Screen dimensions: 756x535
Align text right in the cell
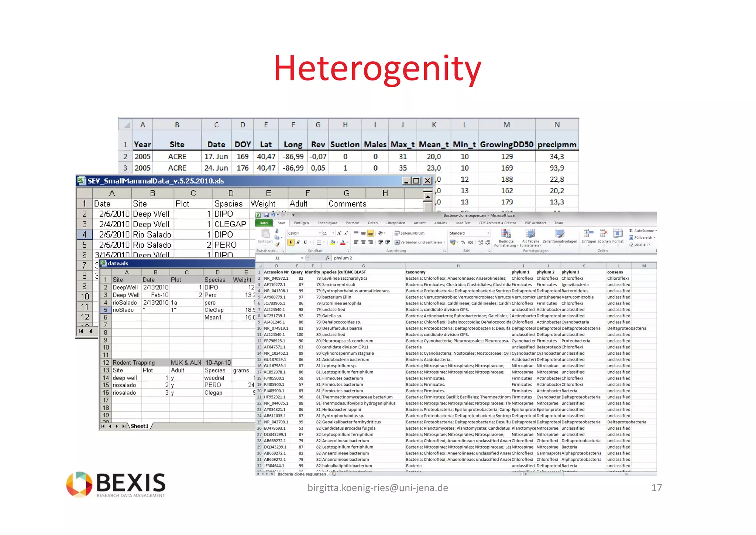370,242
